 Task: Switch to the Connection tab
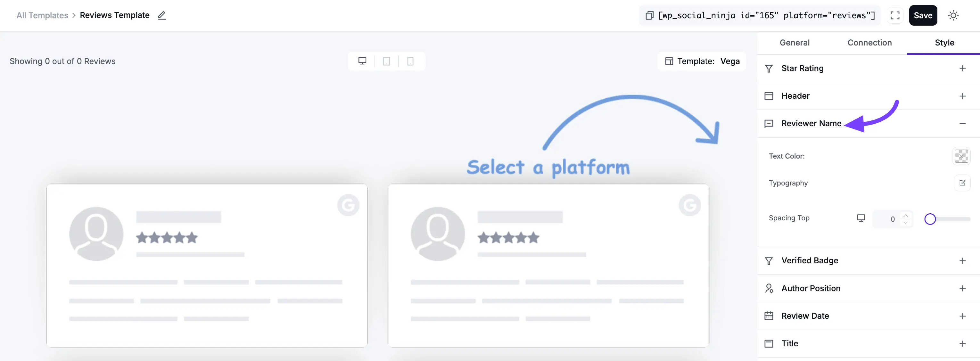869,43
